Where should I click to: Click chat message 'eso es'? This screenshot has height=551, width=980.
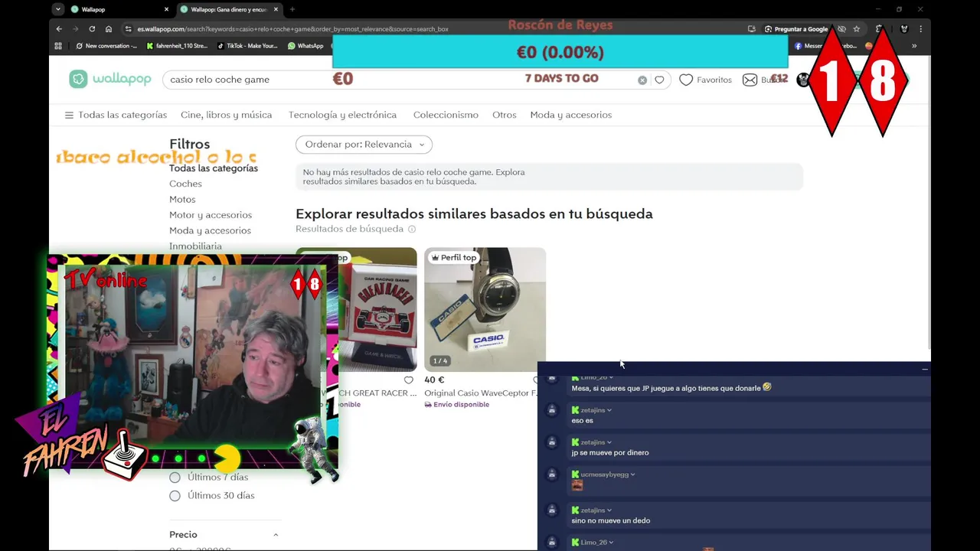tap(583, 420)
